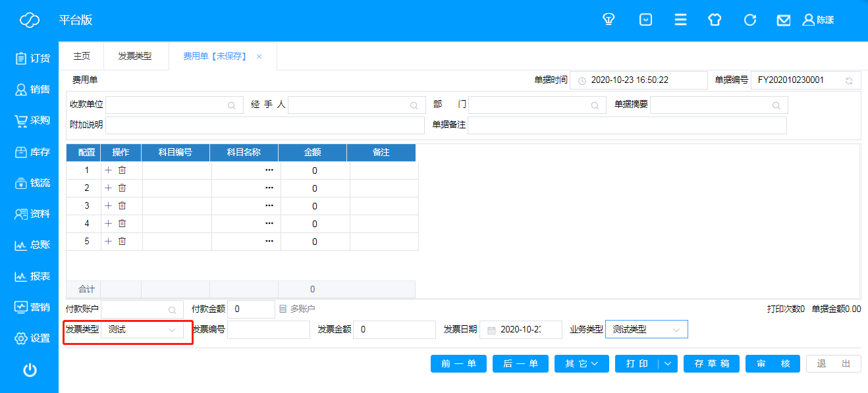The image size is (868, 393).
Task: Expand the arrow next to 打印 button
Action: (668, 363)
